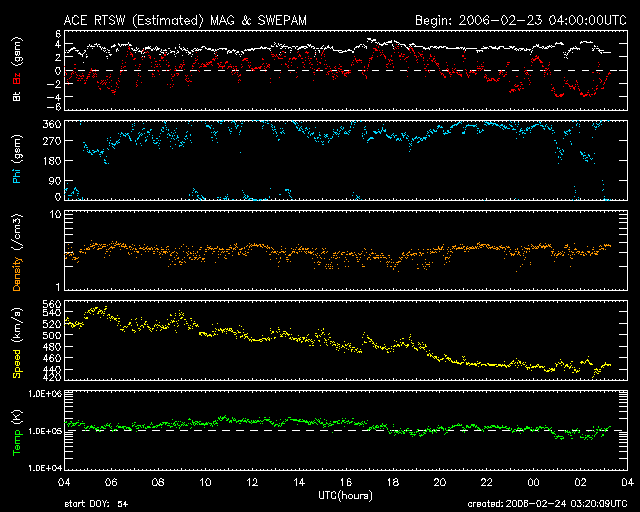Click the '180' tick on Phi axis
Viewport: 640px width, 512px height.
(52, 160)
